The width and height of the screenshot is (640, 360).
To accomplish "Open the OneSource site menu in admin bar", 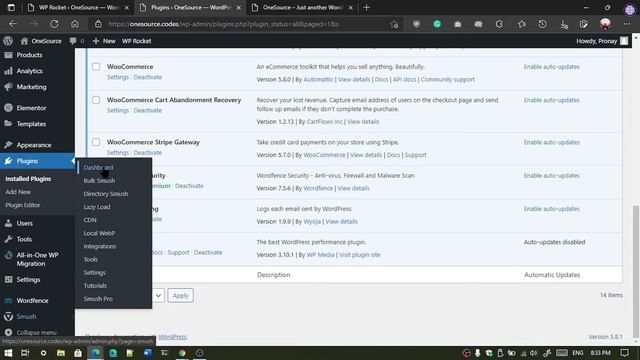I will coord(41,41).
